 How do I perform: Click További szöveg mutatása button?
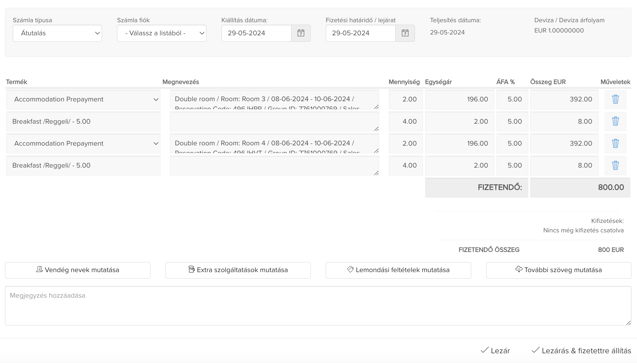[559, 270]
